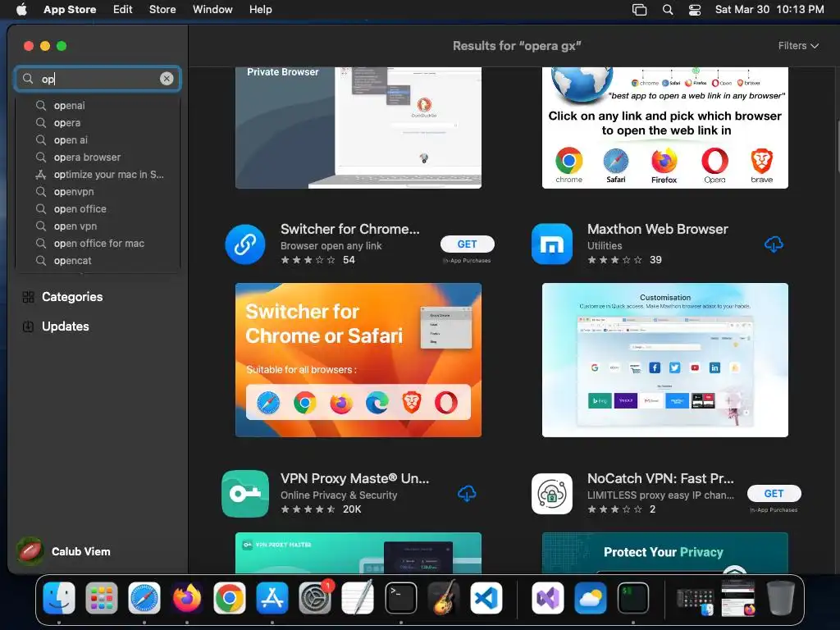Open VPN Proxy Master app icon
The width and height of the screenshot is (840, 630).
pos(244,493)
